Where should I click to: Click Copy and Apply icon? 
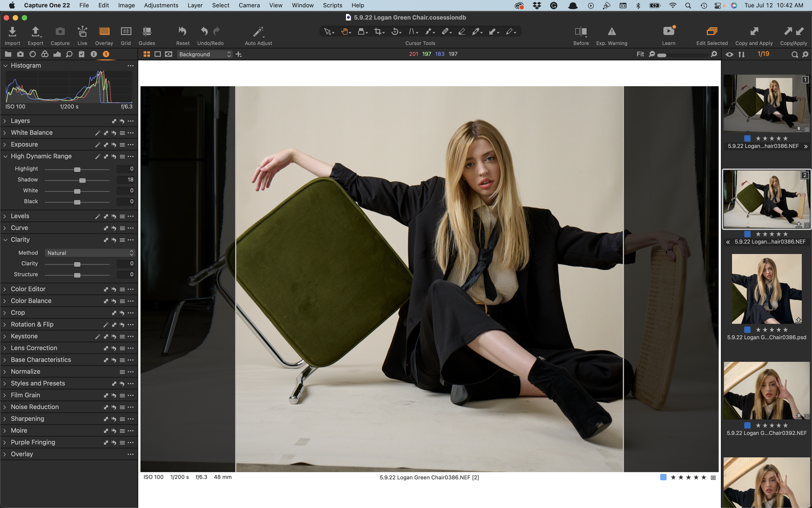(x=754, y=32)
